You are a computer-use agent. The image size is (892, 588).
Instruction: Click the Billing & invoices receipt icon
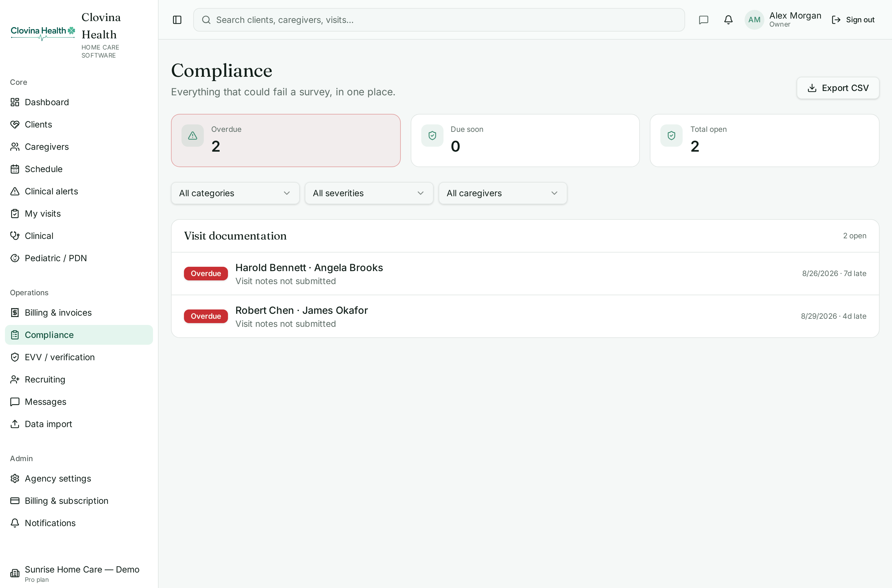15,313
